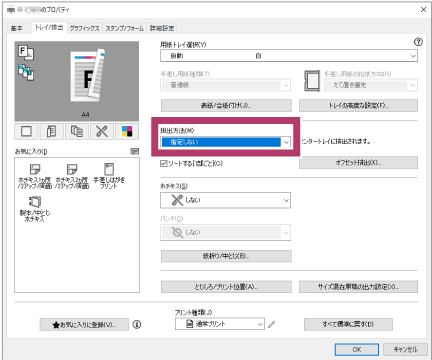This screenshot has height=360, width=432.
Task: Click the favorites list view icon
Action: 134,152
